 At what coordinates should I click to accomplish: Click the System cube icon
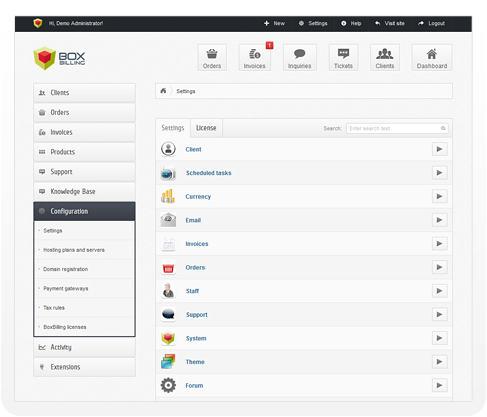168,338
